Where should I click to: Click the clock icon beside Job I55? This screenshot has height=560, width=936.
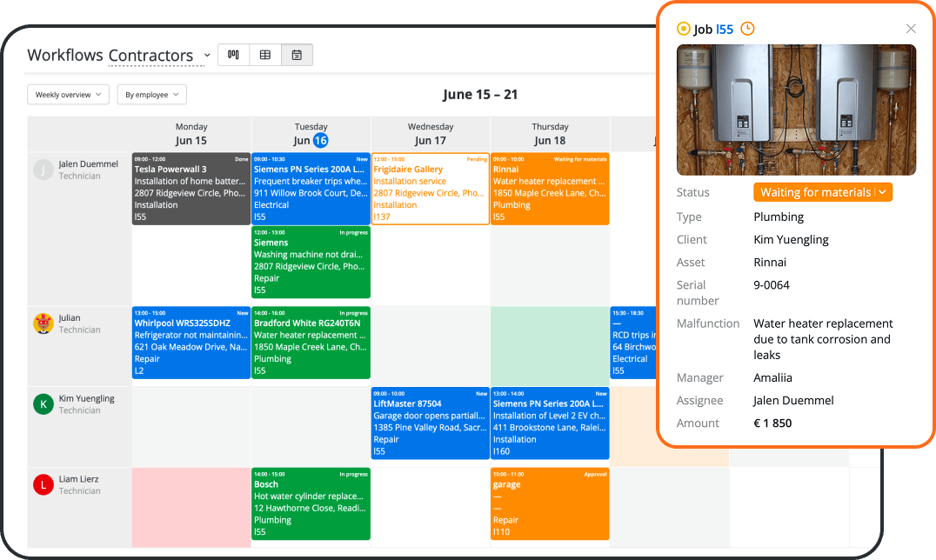coord(747,29)
